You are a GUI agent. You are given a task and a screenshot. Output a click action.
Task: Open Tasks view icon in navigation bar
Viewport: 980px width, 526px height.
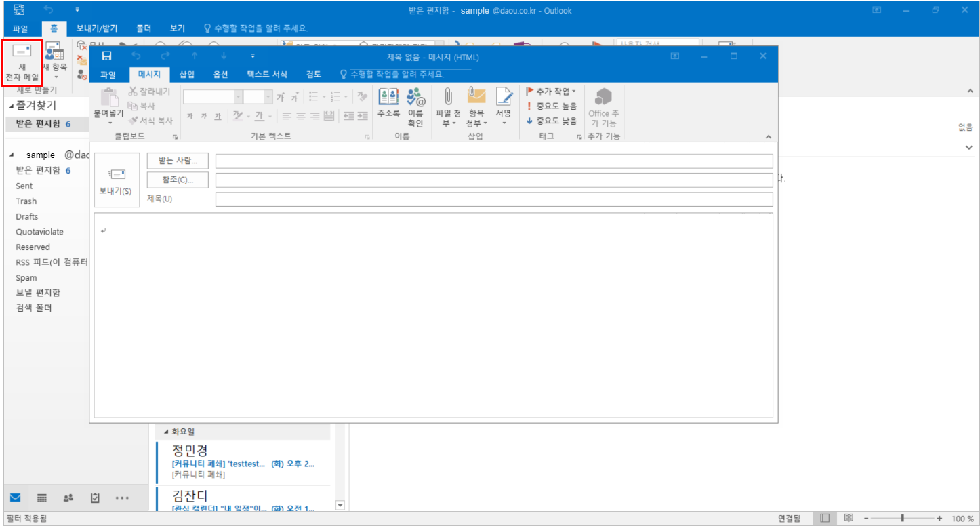point(96,498)
